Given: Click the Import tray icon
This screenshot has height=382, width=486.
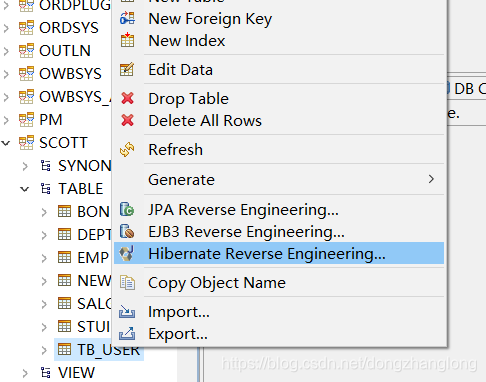Looking at the screenshot, I should coord(127,312).
